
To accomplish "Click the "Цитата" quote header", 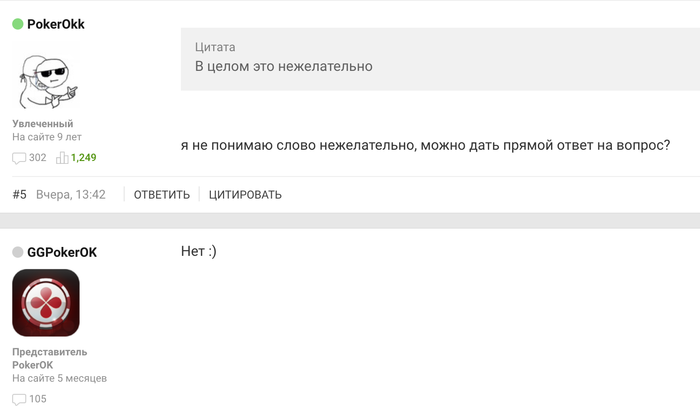I will click(215, 47).
